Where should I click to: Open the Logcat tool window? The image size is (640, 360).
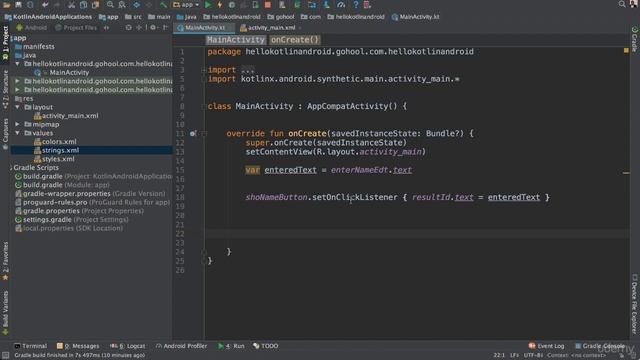tap(127, 346)
